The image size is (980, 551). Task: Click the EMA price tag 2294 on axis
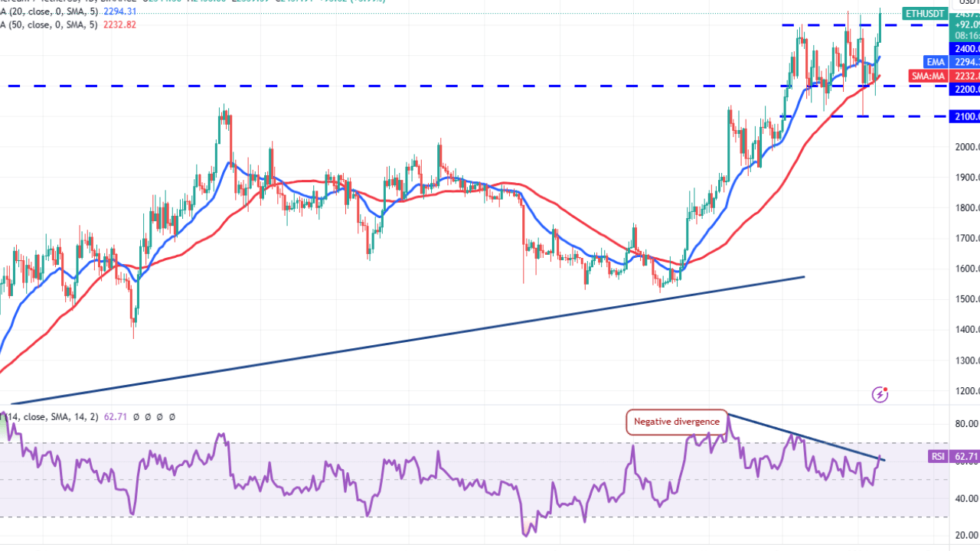coord(965,61)
